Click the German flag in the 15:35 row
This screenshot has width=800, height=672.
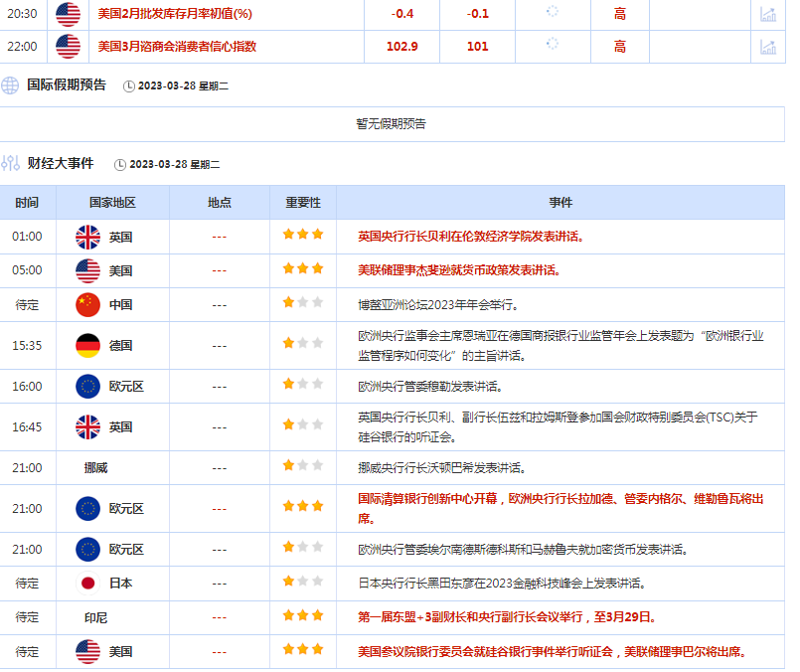click(x=88, y=345)
